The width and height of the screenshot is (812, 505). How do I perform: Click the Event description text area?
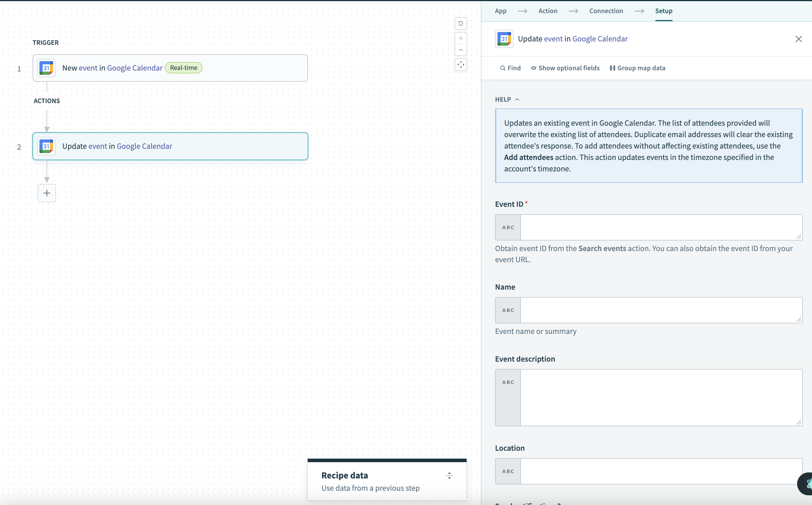[x=661, y=397]
